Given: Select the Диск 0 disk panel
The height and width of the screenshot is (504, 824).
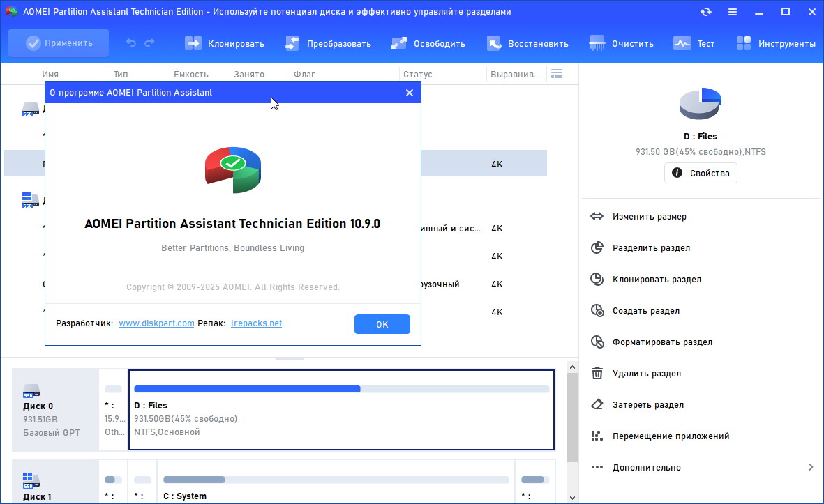Looking at the screenshot, I should coord(55,410).
